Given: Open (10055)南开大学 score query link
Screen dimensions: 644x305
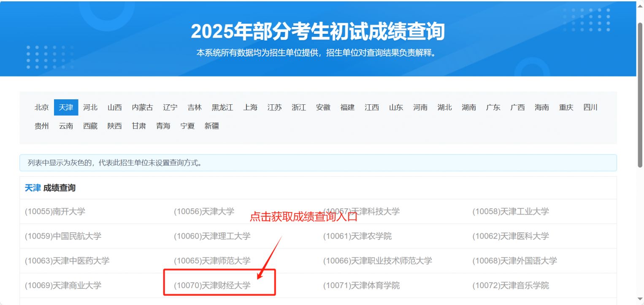Looking at the screenshot, I should click(x=55, y=211).
